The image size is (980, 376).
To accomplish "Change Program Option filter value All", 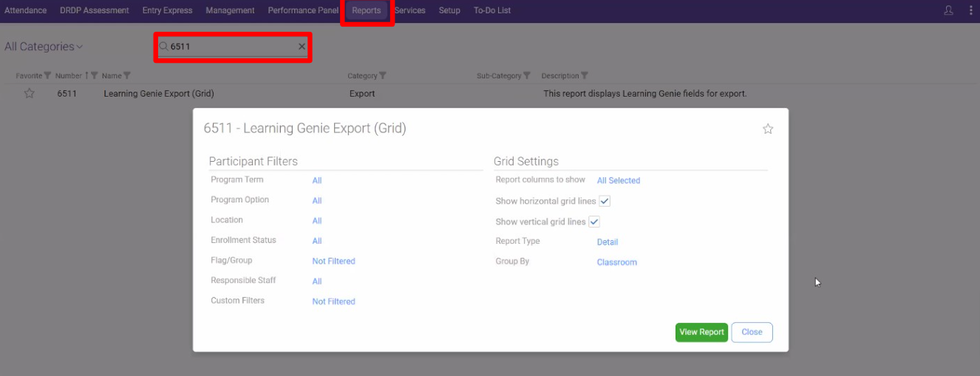I will click(317, 200).
